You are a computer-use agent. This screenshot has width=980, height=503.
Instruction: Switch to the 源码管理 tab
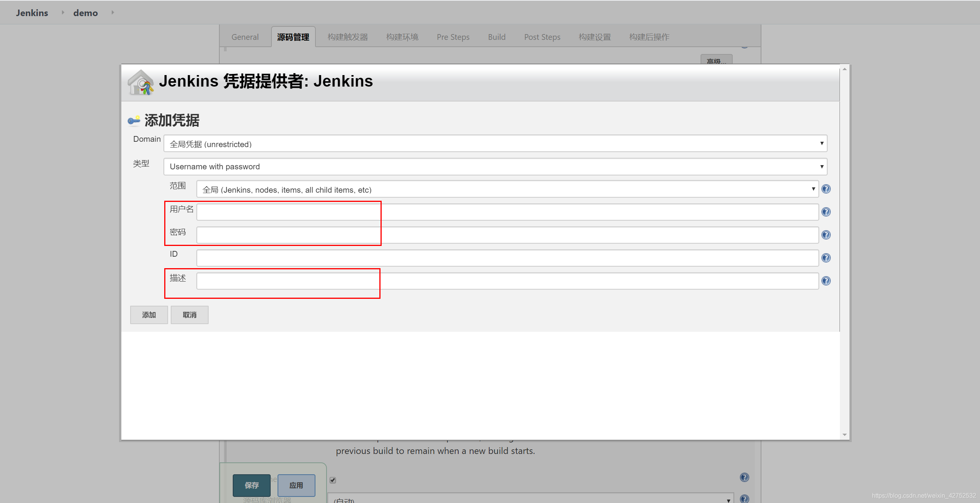tap(293, 37)
